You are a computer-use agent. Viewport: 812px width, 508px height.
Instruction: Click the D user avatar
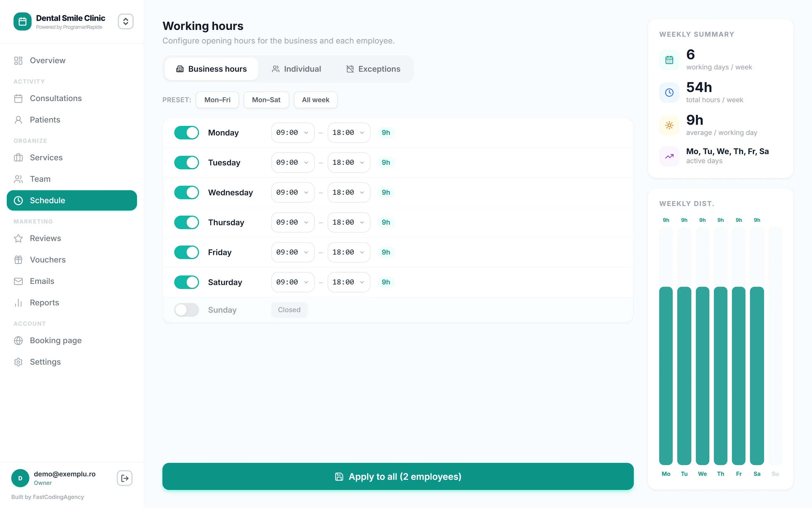pos(20,478)
